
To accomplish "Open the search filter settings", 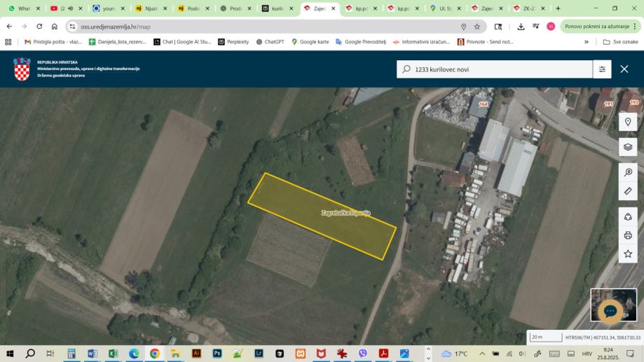I will pos(602,69).
